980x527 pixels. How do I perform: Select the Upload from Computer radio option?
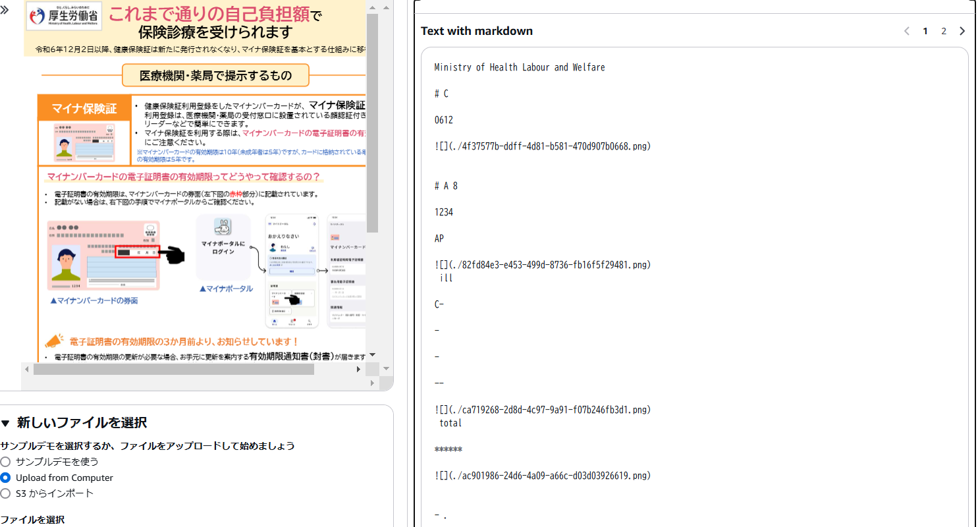[x=6, y=478]
